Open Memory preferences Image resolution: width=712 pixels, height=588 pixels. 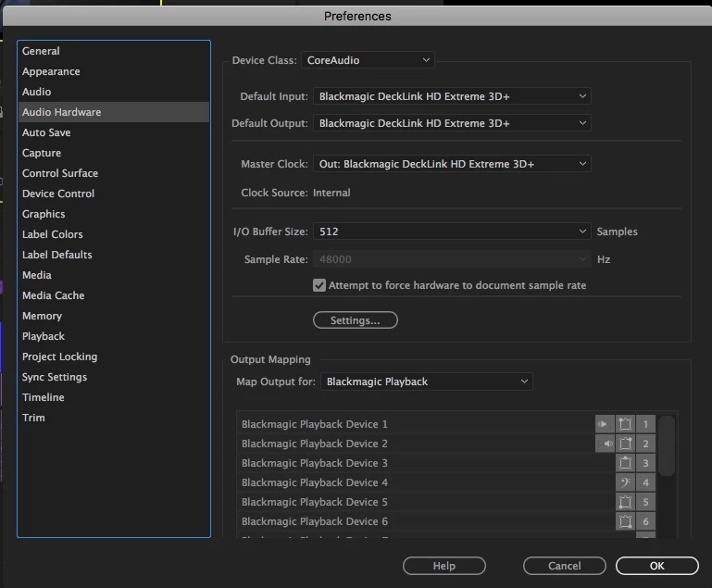click(114, 316)
